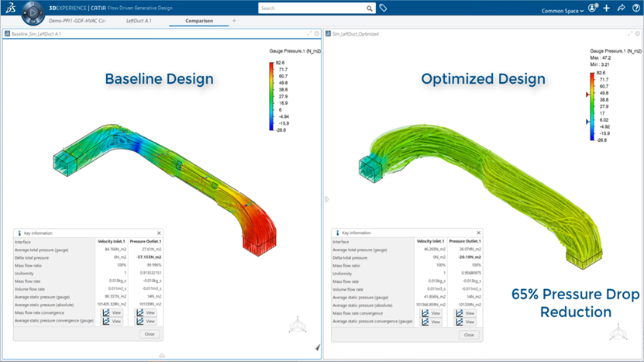Switch to the Demo-PPI1-GDF-HVAC Car tab
The height and width of the screenshot is (362, 644).
click(77, 21)
